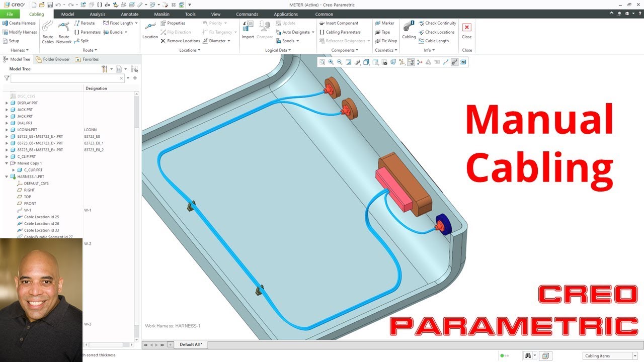Select W-1 in the model tree

[28, 210]
